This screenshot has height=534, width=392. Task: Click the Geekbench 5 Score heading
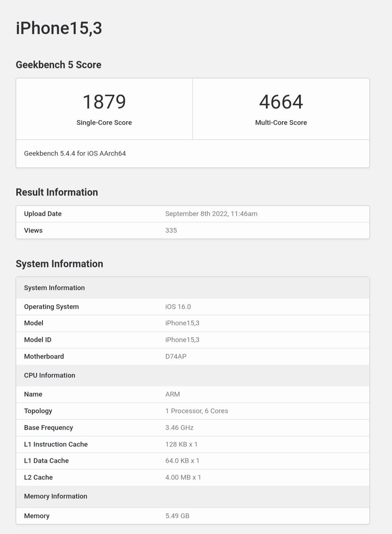pyautogui.click(x=58, y=65)
